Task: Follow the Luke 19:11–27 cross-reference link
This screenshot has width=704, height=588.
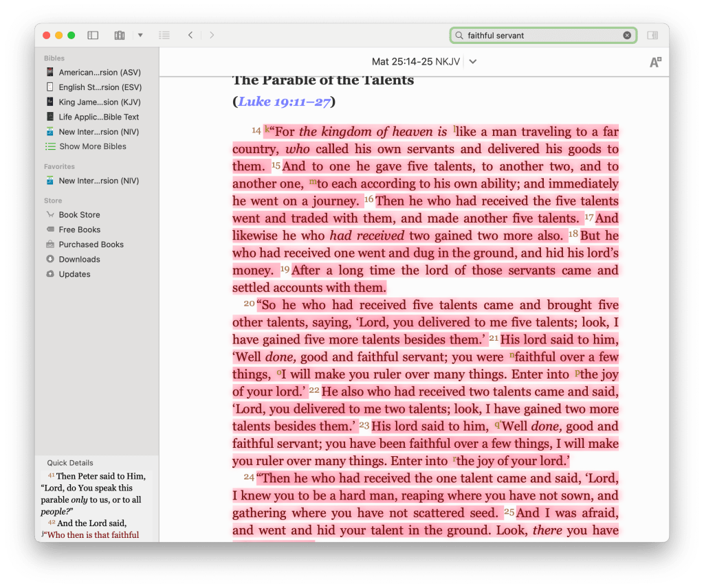Action: pos(285,102)
